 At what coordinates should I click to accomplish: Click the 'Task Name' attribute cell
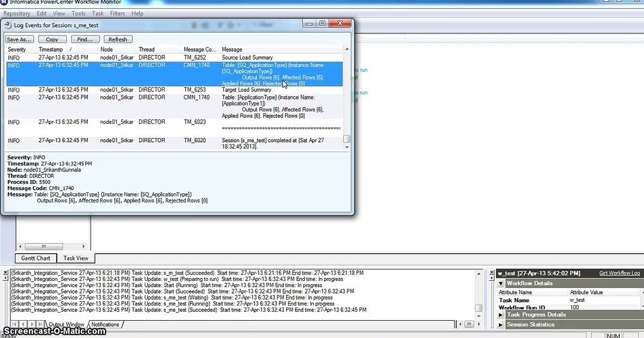point(514,300)
